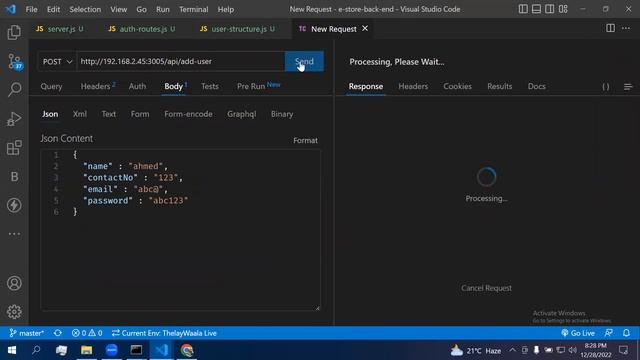Switch to the Query tab

click(x=51, y=87)
